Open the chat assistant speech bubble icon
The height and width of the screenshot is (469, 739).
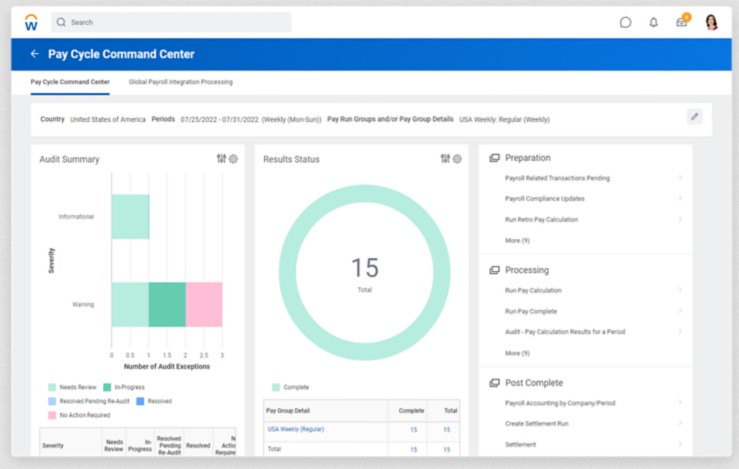[625, 22]
